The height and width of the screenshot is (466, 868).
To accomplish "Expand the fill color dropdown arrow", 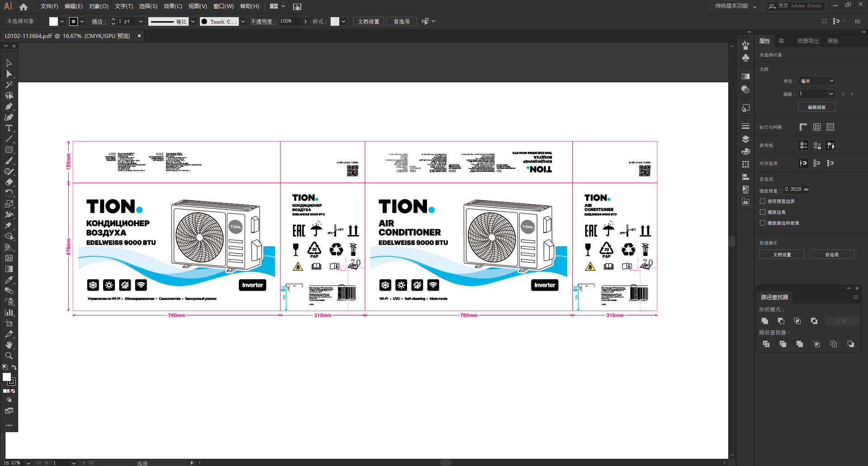I will (x=62, y=21).
